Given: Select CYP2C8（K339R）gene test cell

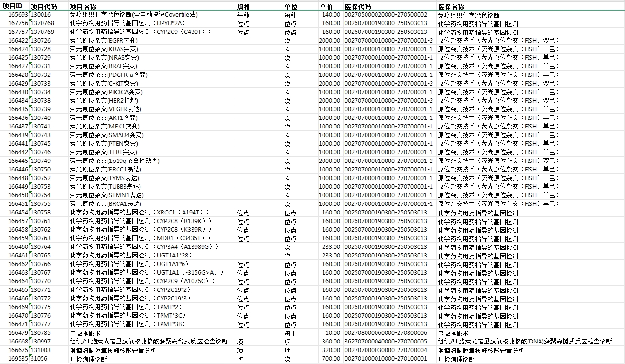Looking at the screenshot, I should [x=140, y=230].
